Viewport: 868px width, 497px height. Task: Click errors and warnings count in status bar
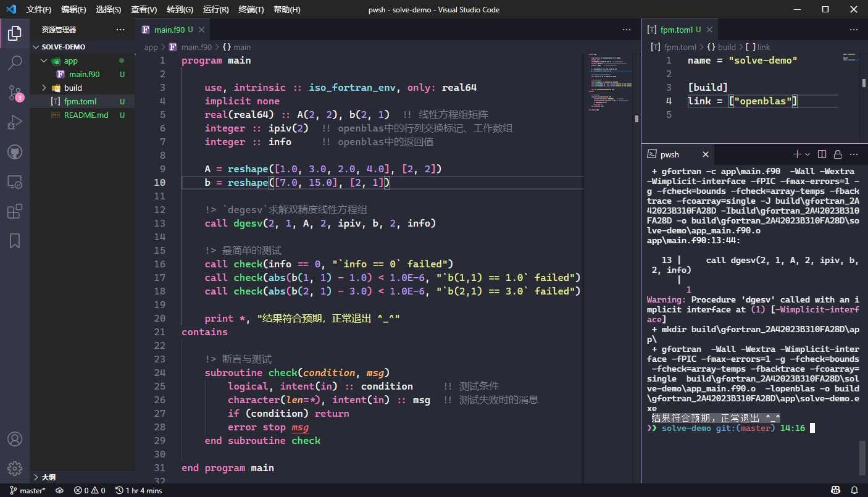tap(90, 491)
